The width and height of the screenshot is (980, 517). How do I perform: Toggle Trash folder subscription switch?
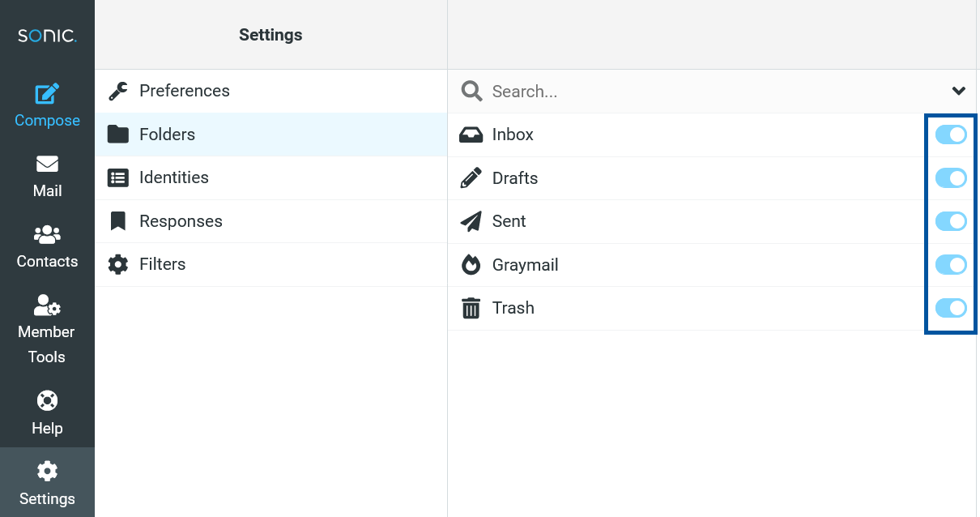point(951,308)
